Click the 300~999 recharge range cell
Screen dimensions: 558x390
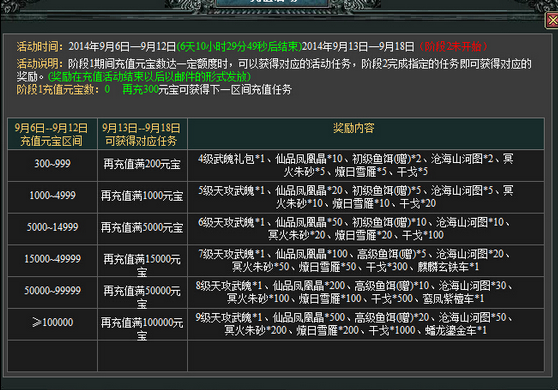point(52,165)
